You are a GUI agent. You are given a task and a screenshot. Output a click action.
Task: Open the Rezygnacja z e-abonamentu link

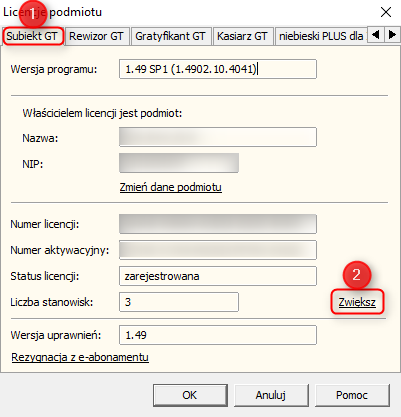[x=80, y=357]
